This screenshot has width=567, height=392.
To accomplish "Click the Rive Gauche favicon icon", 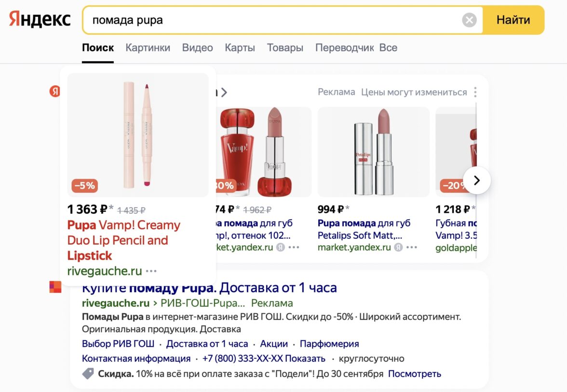I will [55, 287].
